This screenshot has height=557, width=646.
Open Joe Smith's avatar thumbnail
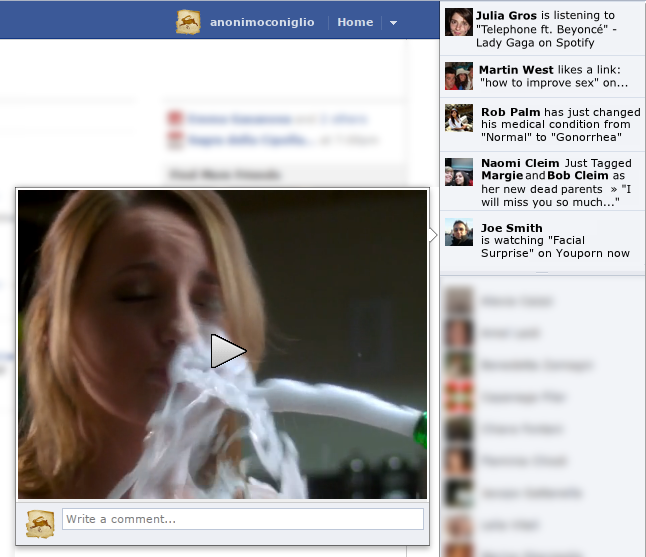click(x=459, y=232)
